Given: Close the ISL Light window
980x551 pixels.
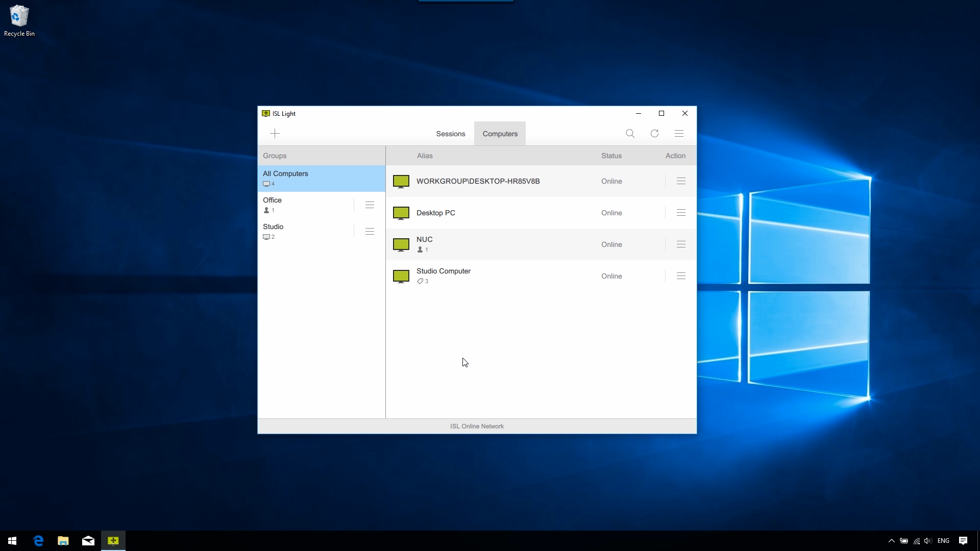Looking at the screenshot, I should point(685,113).
